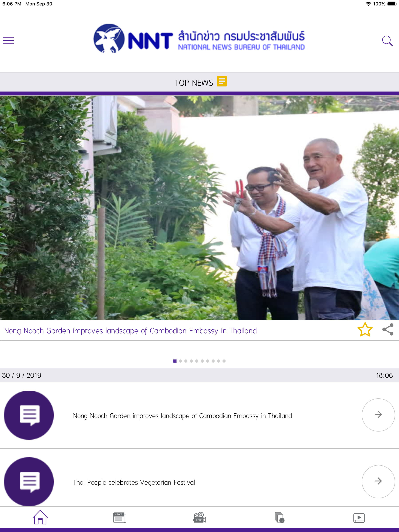
Task: Open arrow for Nong Nooch Garden article
Action: pos(378,415)
